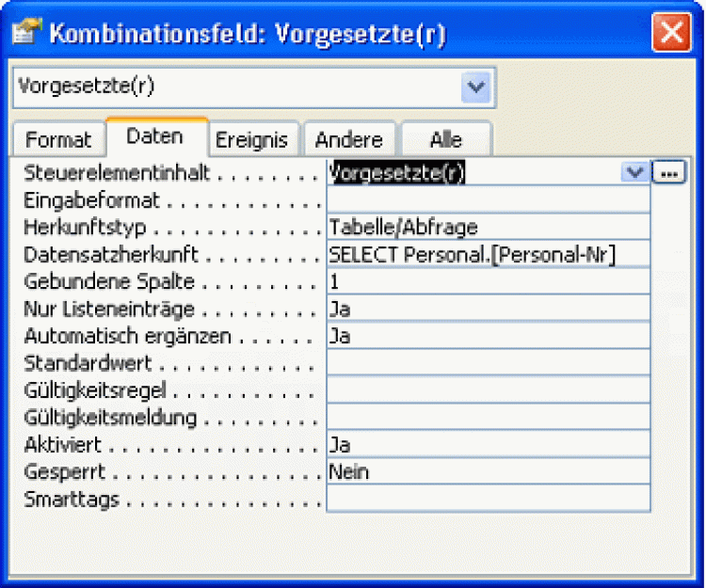
Task: Open the Ereignis tab
Action: click(252, 140)
